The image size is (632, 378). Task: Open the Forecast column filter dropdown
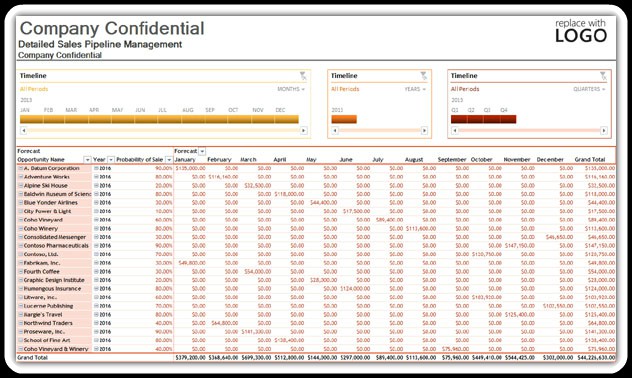coord(202,151)
